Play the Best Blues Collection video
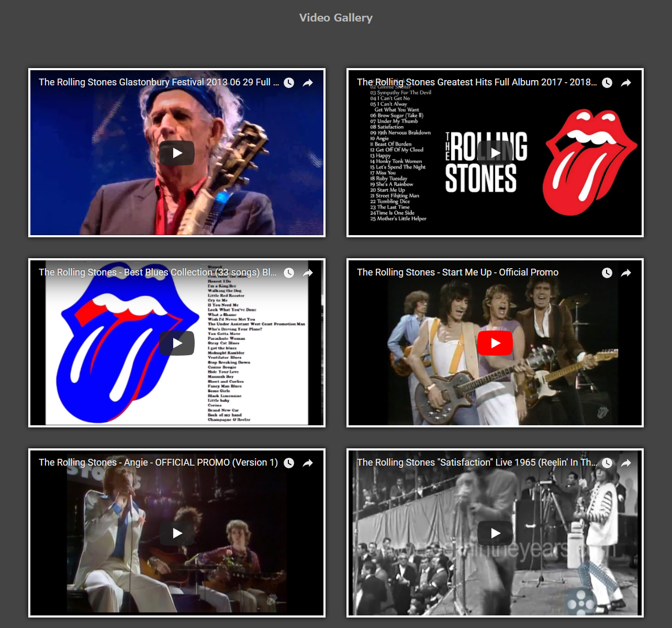This screenshot has height=628, width=672. point(177,343)
